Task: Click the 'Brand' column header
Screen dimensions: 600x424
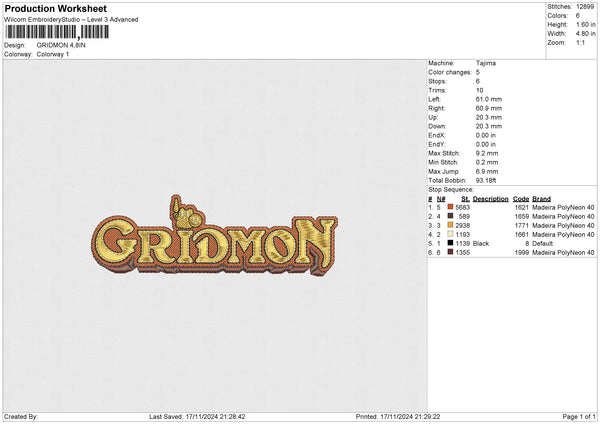Action: 541,199
